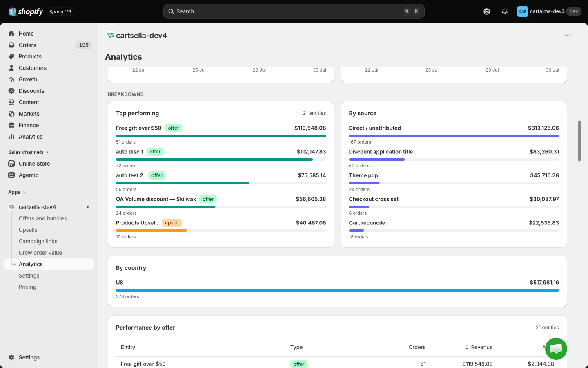588x368 pixels.
Task: Open the Pricing page under cartsella-dev4
Action: pyautogui.click(x=27, y=287)
